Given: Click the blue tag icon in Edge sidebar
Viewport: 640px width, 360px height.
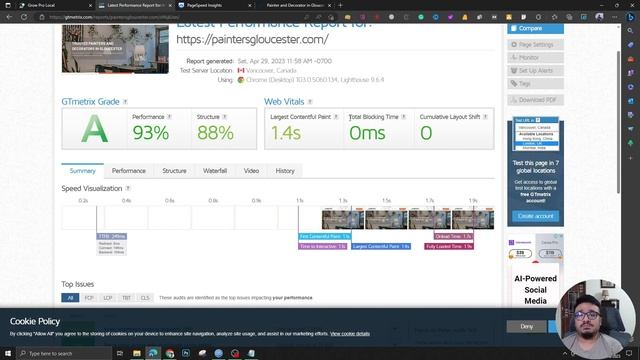Looking at the screenshot, I should tap(631, 44).
